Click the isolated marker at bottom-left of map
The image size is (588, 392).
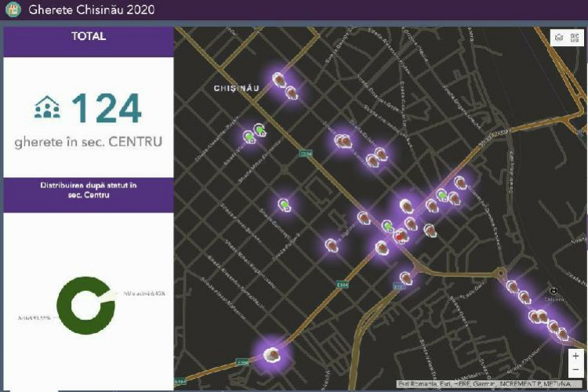[271, 354]
